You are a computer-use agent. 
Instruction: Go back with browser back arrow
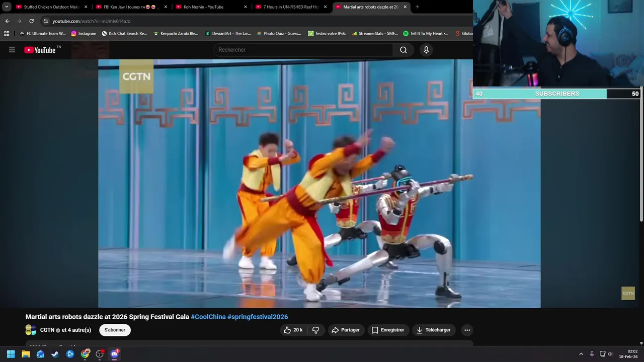tap(7, 21)
